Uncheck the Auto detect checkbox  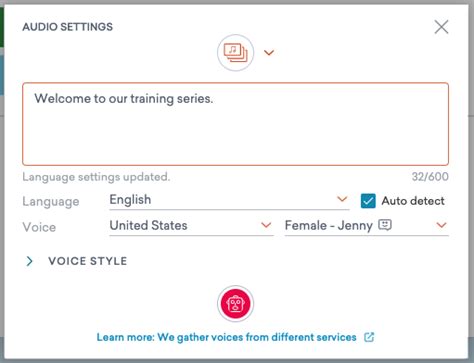[x=368, y=201]
